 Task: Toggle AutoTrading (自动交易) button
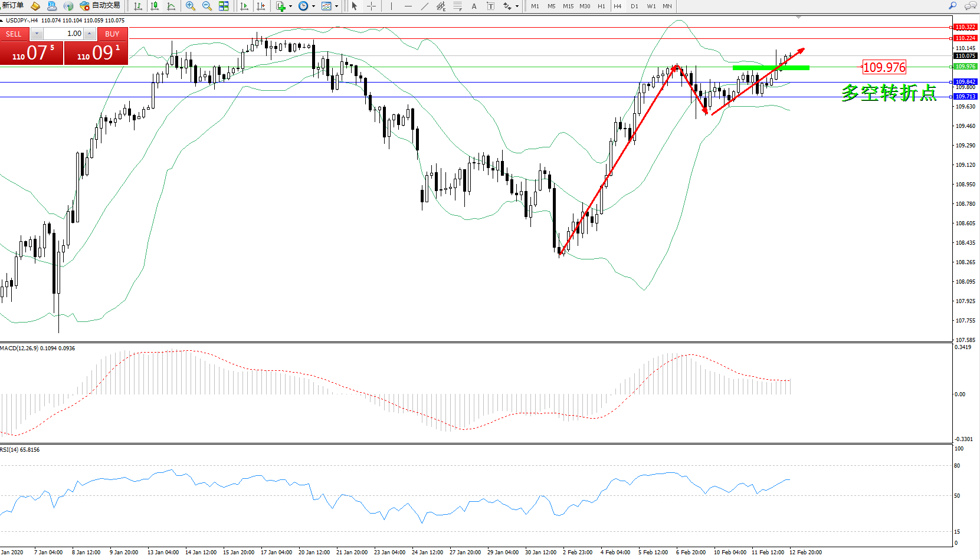point(100,6)
